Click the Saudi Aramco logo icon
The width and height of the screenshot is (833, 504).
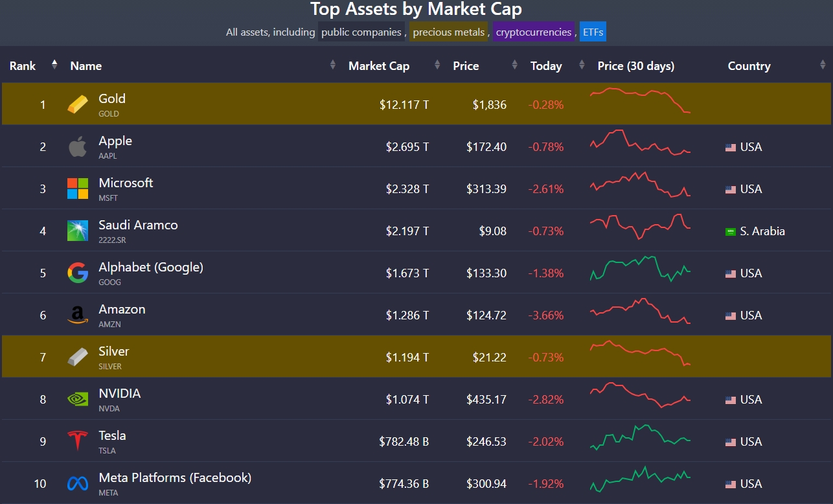point(78,231)
